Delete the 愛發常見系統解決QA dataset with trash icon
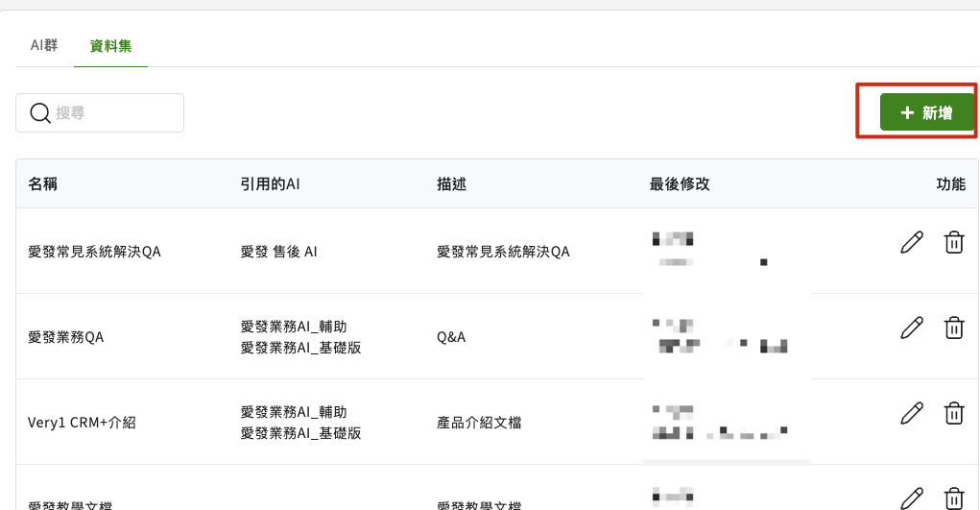 pyautogui.click(x=954, y=242)
